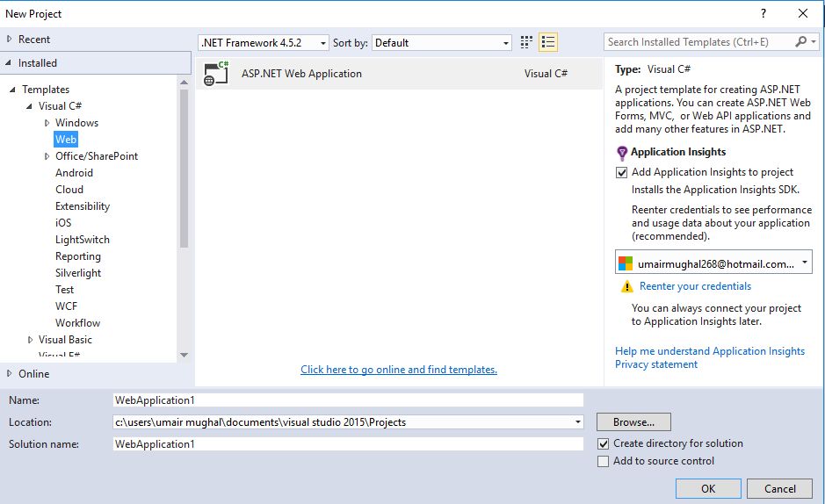This screenshot has height=504, width=825.
Task: Collapse the Templates tree node
Action: (12, 90)
